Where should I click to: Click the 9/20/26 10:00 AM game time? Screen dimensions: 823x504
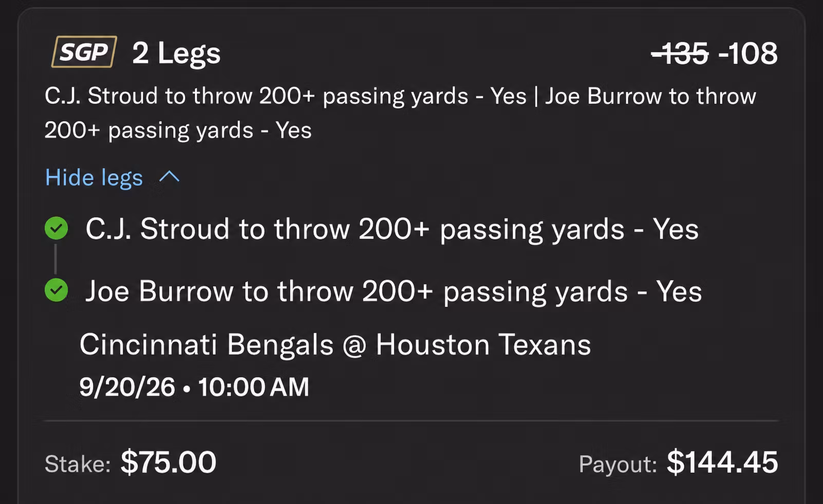pos(194,387)
